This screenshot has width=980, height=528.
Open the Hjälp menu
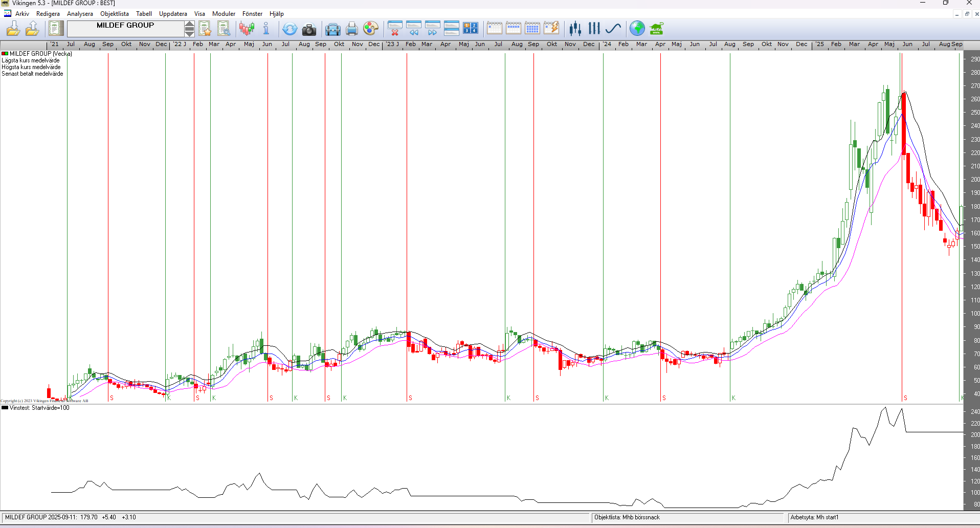coord(277,14)
